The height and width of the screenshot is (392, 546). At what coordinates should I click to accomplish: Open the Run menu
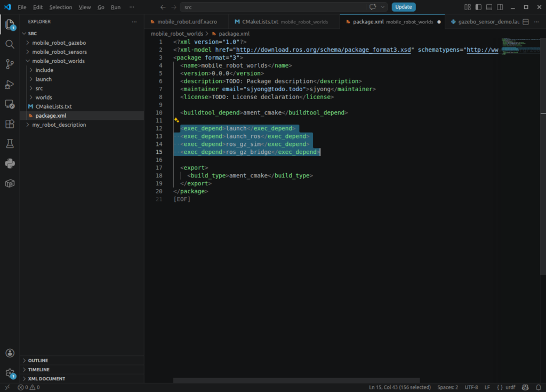pyautogui.click(x=116, y=7)
